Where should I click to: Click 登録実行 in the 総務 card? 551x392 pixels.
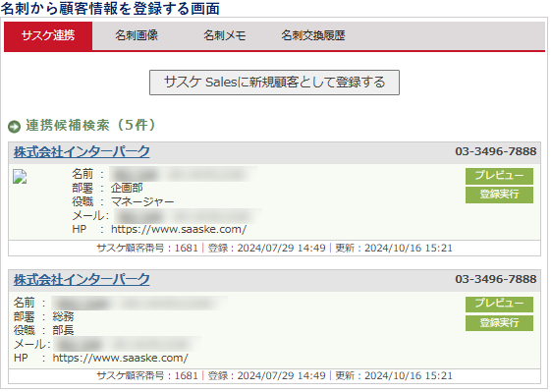499,323
